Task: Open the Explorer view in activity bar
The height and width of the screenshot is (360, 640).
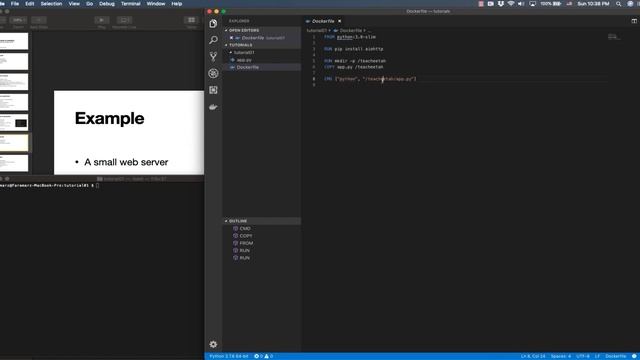Action: pyautogui.click(x=213, y=24)
